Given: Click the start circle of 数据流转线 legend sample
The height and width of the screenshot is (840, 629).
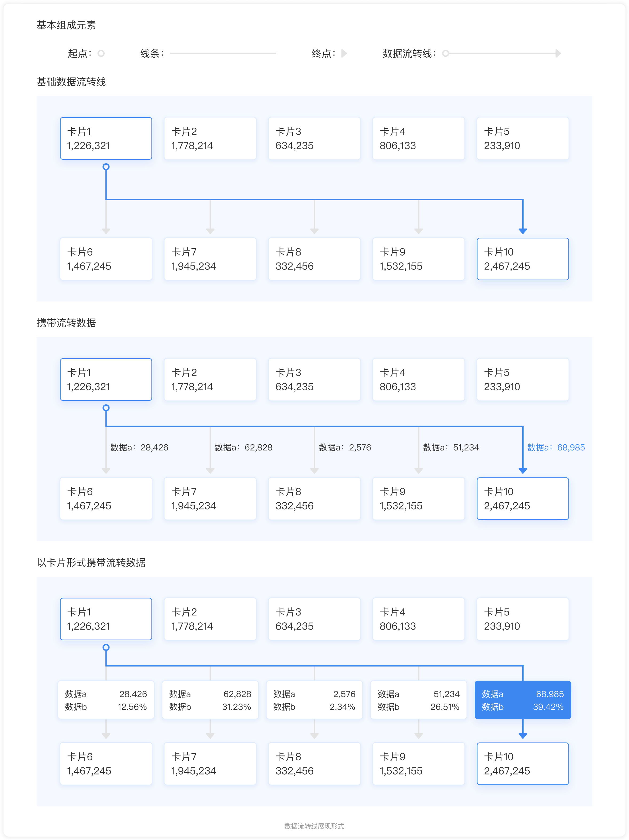Looking at the screenshot, I should (x=446, y=53).
